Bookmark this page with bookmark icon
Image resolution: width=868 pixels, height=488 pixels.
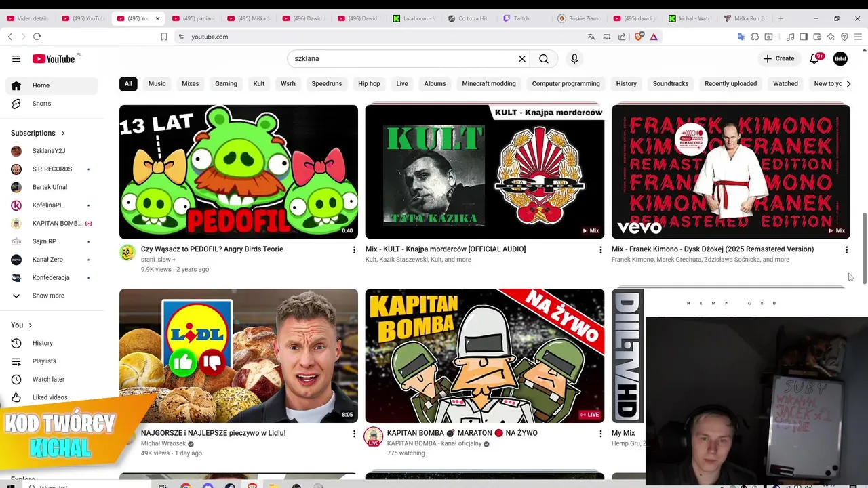163,37
